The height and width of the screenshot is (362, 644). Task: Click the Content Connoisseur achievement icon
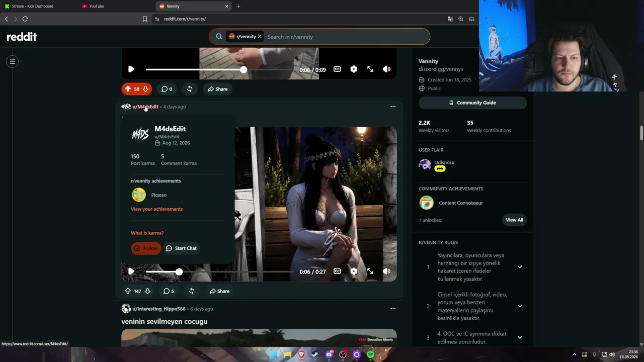tap(426, 203)
